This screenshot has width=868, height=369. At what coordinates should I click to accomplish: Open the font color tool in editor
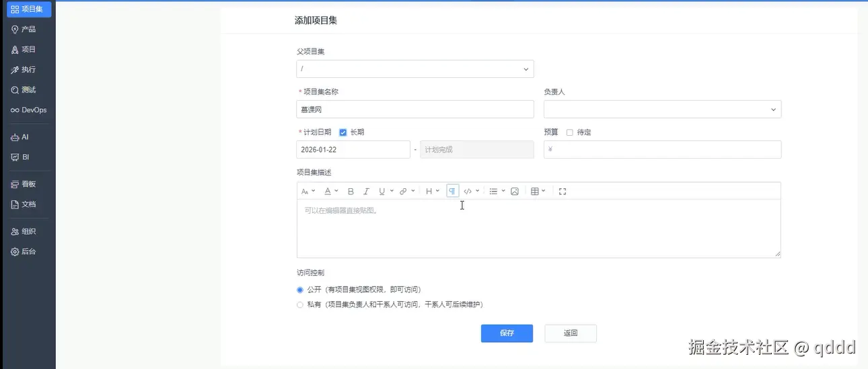click(x=328, y=192)
